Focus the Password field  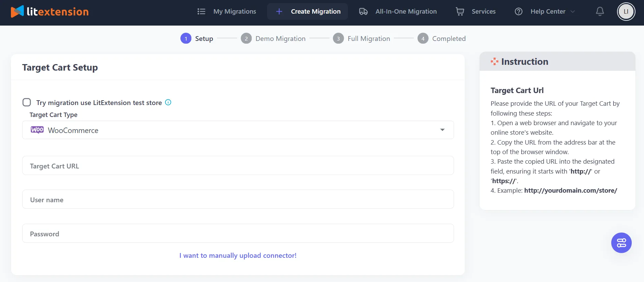[x=238, y=233]
